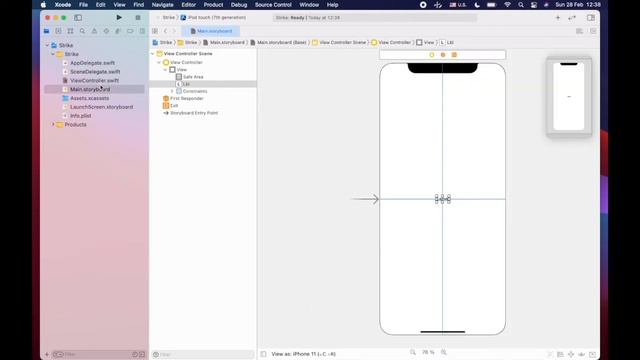Go back in editor history
640x360 pixels.
point(165,31)
